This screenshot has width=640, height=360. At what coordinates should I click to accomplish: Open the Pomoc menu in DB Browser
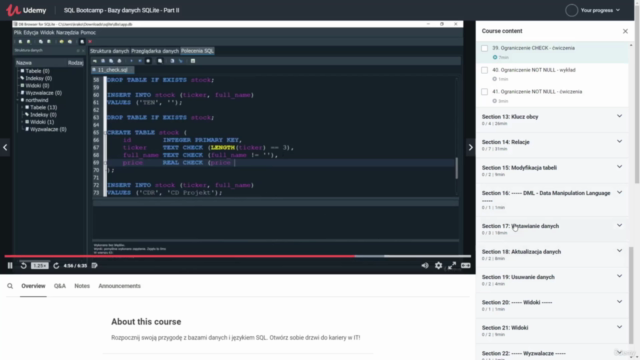click(x=88, y=33)
